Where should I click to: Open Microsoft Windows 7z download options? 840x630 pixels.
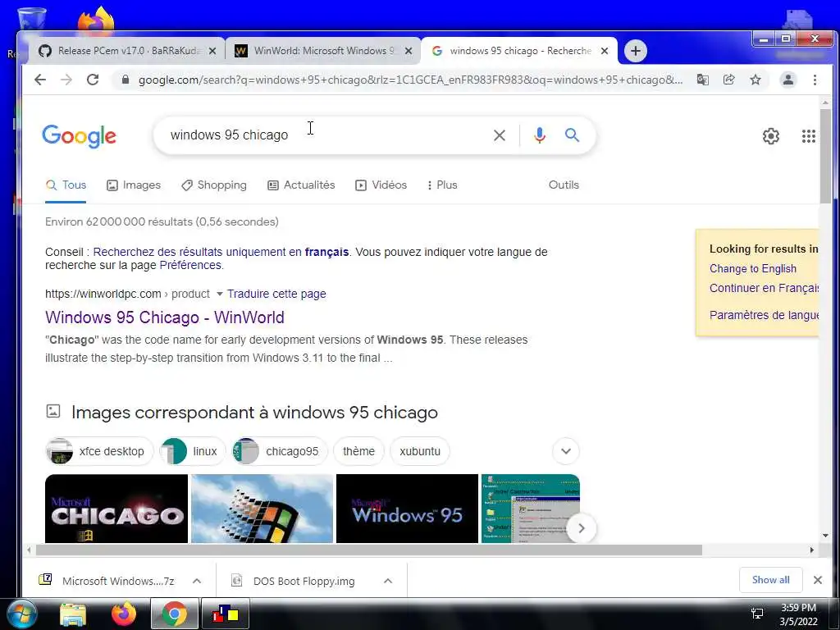point(197,581)
